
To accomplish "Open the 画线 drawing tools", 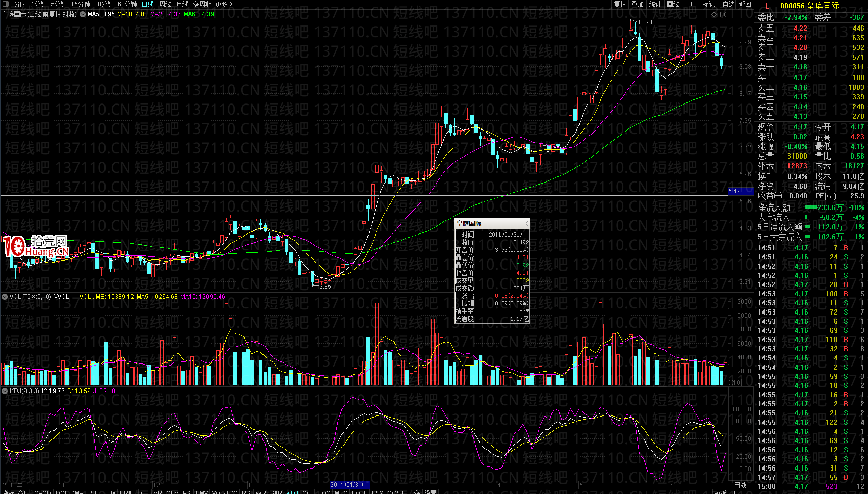I will 673,4.
